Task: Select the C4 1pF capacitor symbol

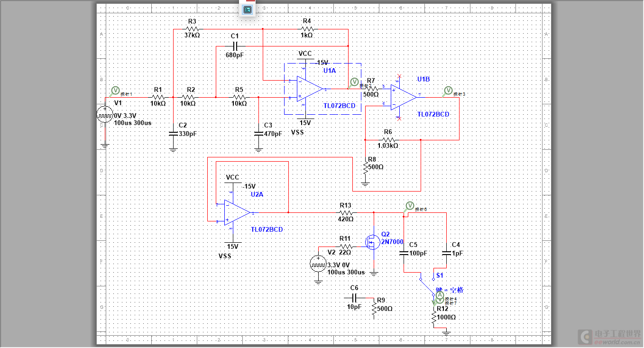Action: tap(446, 253)
